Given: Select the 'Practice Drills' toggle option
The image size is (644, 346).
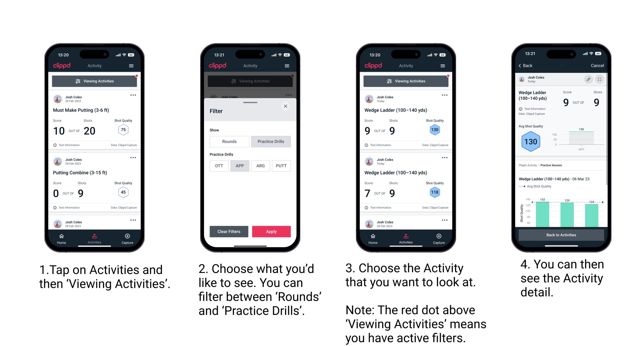Looking at the screenshot, I should [271, 142].
